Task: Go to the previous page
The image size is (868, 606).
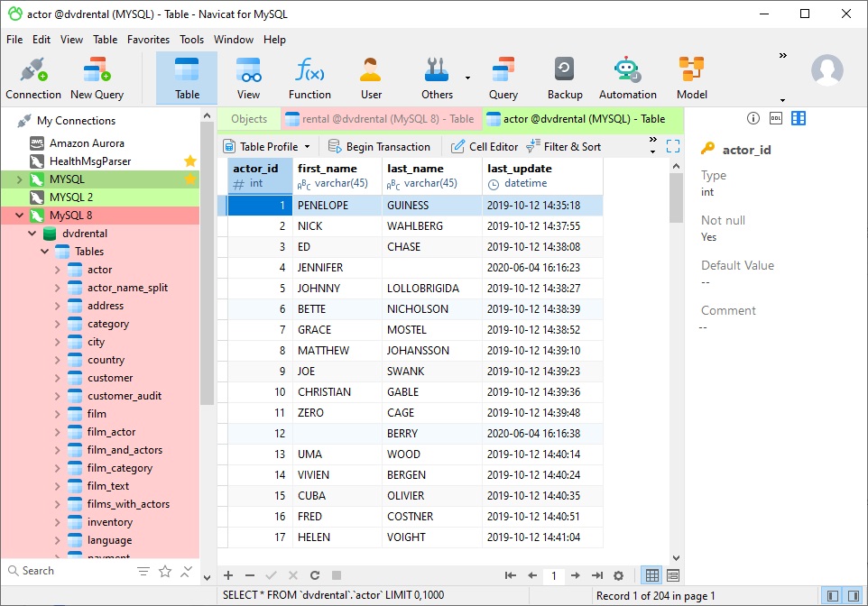Action: [532, 575]
